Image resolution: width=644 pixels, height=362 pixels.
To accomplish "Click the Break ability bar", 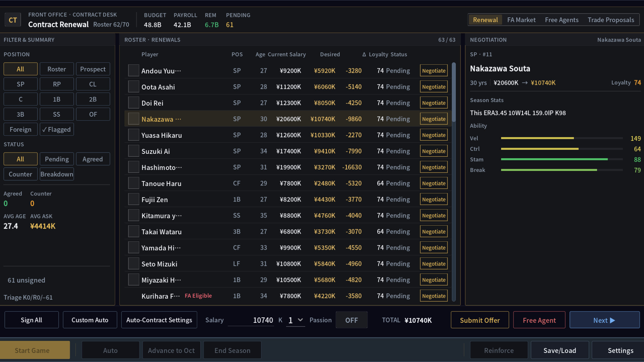I will (562, 170).
